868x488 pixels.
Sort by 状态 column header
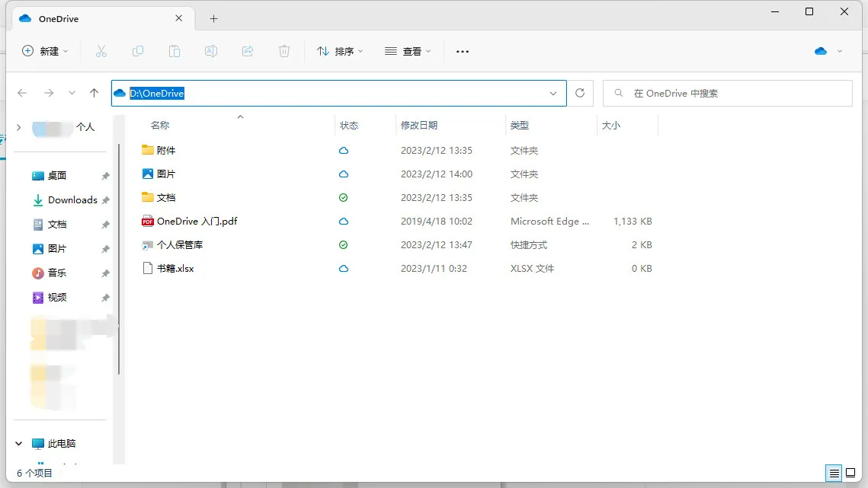click(x=349, y=126)
